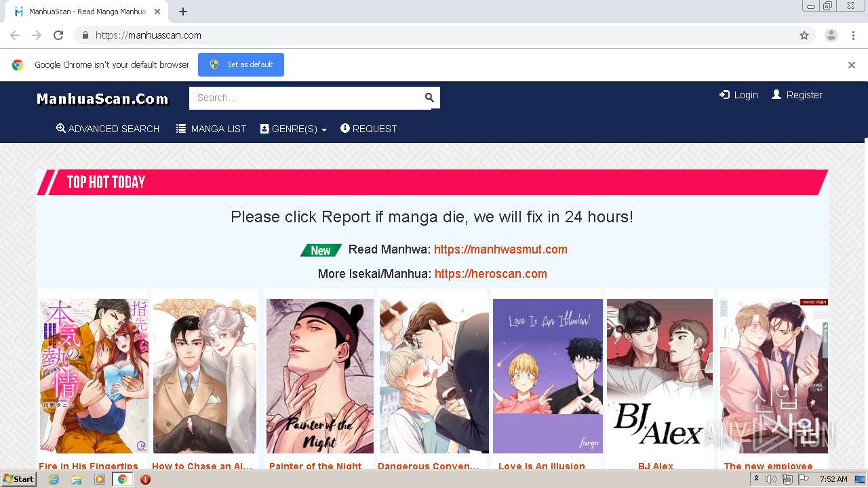This screenshot has width=868, height=488.
Task: Click the Register link
Action: coord(797,95)
